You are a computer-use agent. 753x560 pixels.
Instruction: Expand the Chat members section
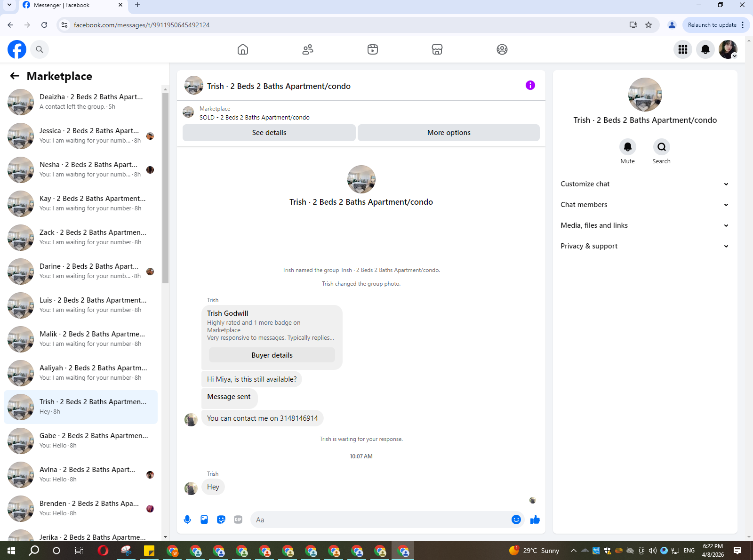[645, 205]
